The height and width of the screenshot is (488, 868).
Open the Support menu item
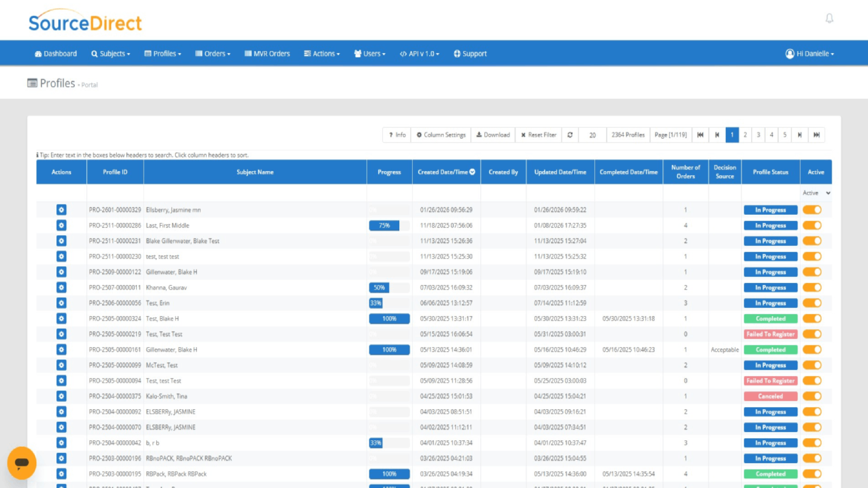click(470, 53)
